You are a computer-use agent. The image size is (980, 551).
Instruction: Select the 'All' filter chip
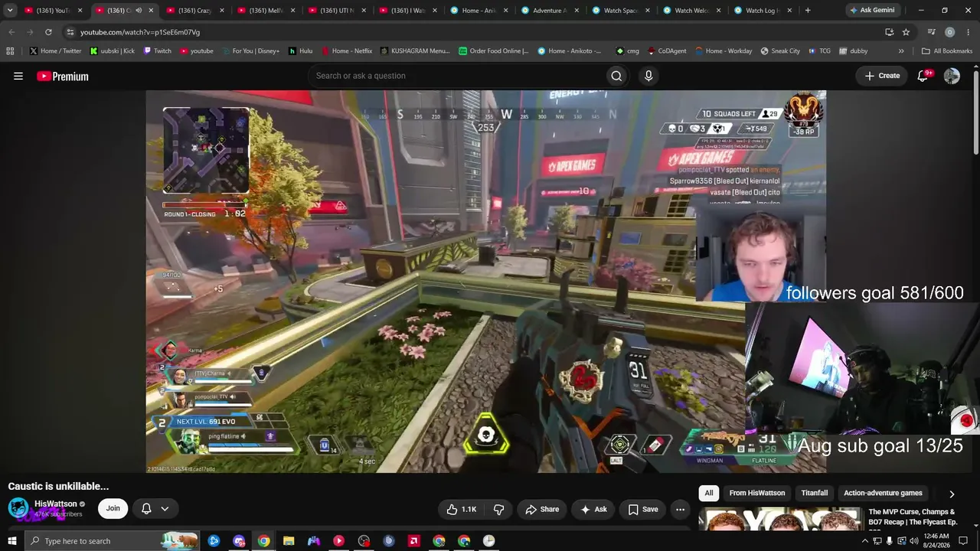pos(709,493)
